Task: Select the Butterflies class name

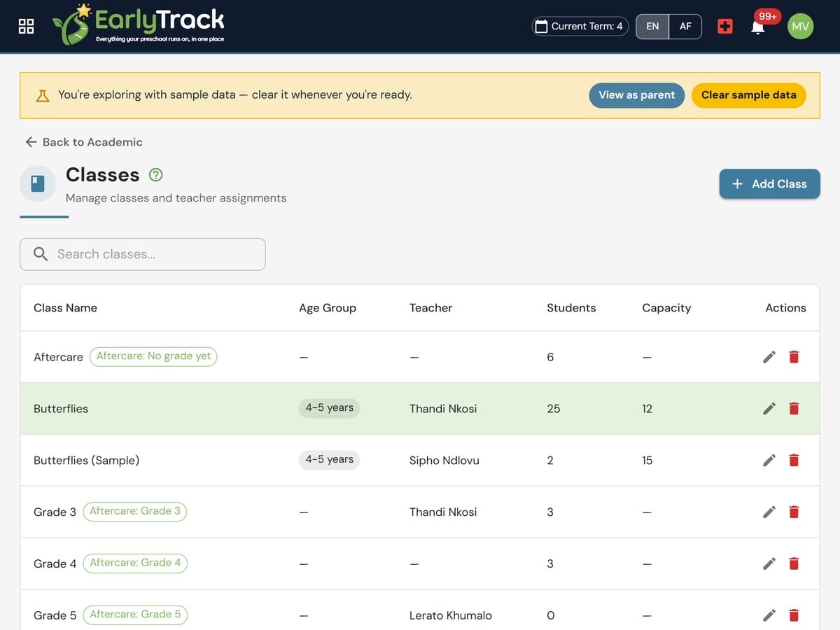Action: 61,409
